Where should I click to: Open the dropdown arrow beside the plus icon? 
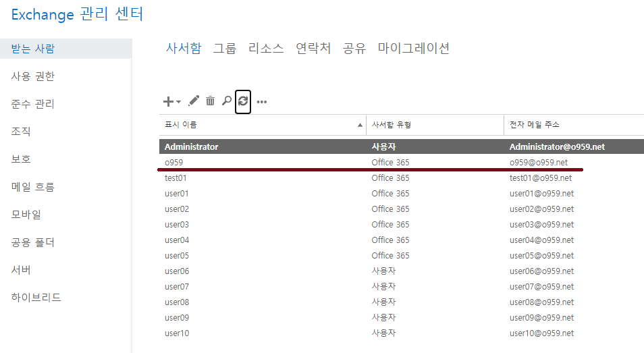tap(179, 102)
